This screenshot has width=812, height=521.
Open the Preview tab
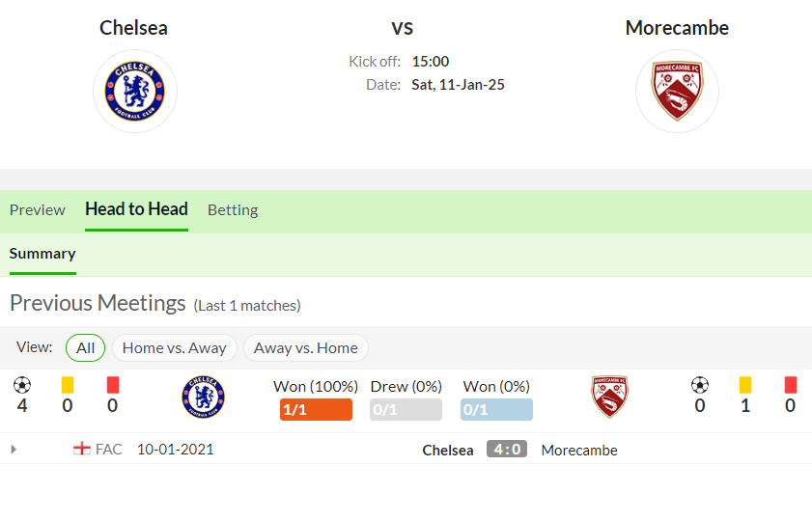point(38,210)
